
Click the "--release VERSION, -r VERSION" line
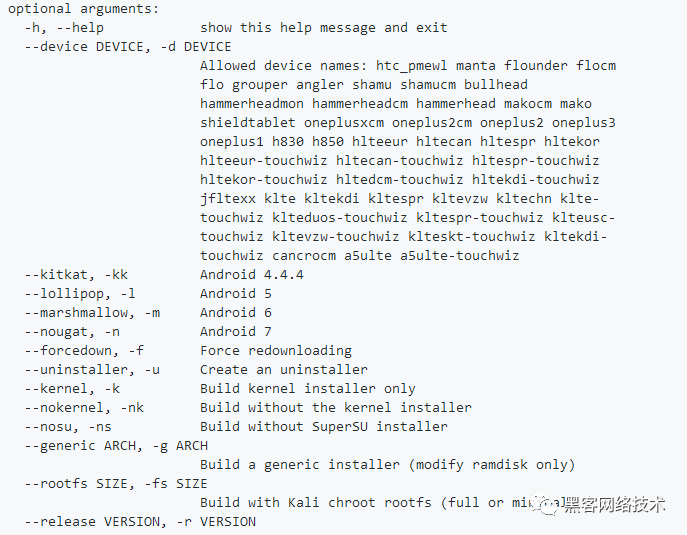tap(140, 521)
